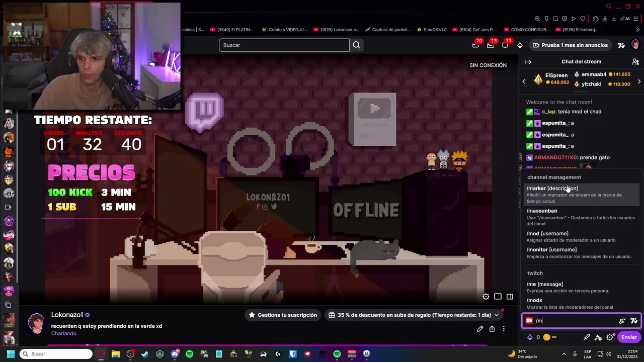
Task: Open the browser downloads icon
Action: coord(614,19)
